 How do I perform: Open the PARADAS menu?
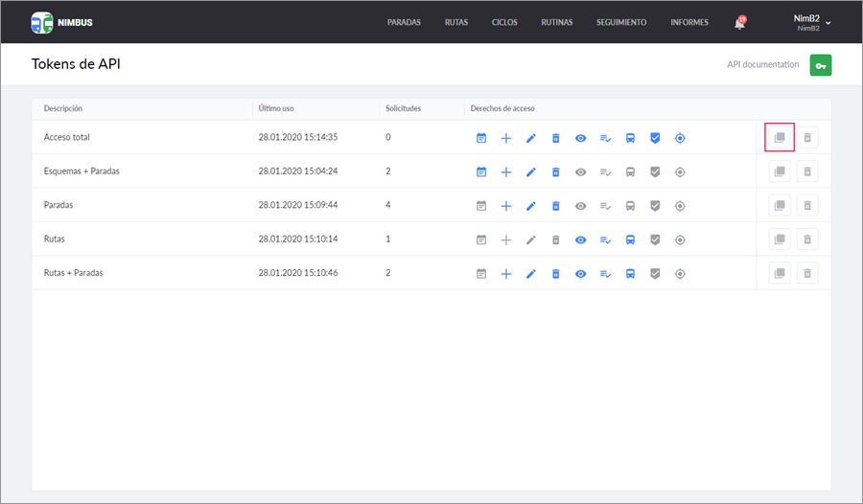[x=404, y=22]
